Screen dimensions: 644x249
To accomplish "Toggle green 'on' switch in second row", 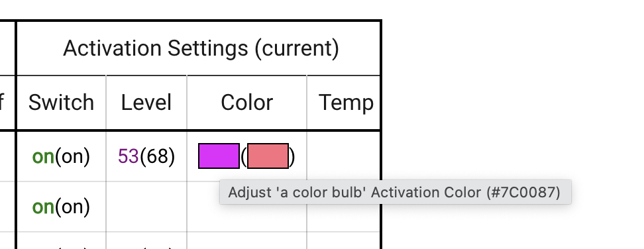I will click(x=43, y=207).
